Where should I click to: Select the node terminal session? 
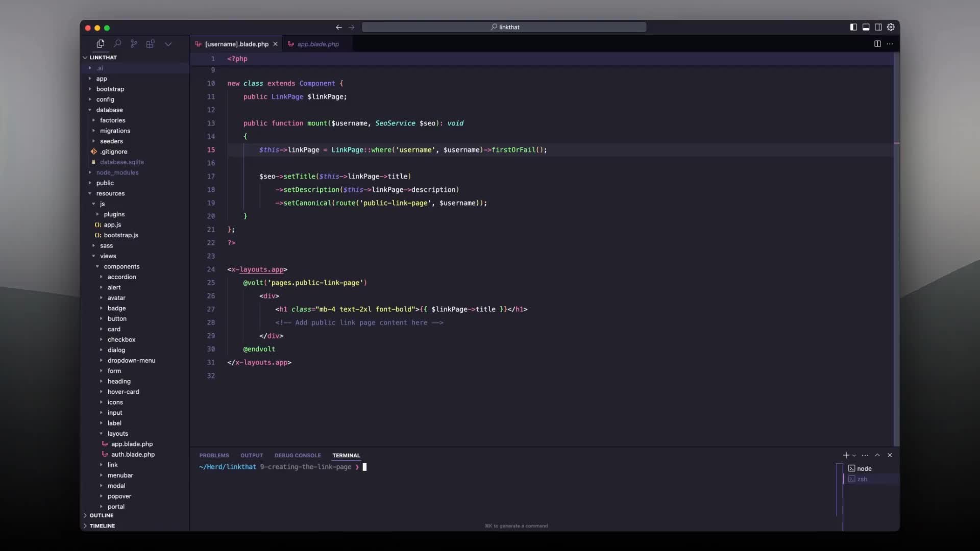point(871,468)
